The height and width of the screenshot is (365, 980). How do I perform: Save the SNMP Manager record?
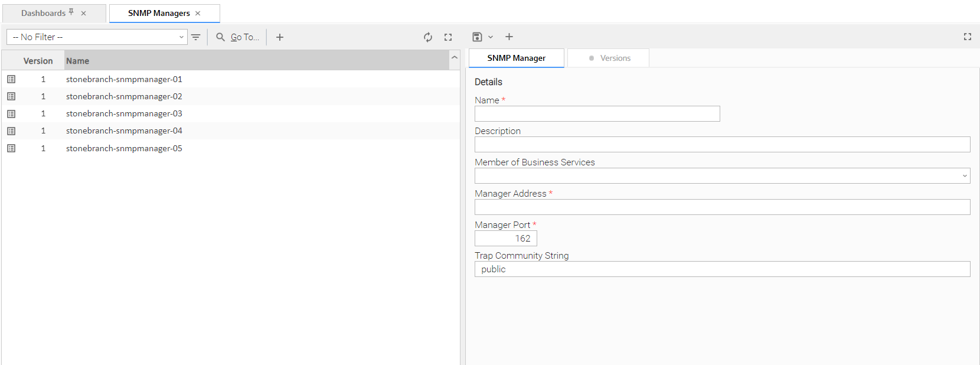click(477, 37)
